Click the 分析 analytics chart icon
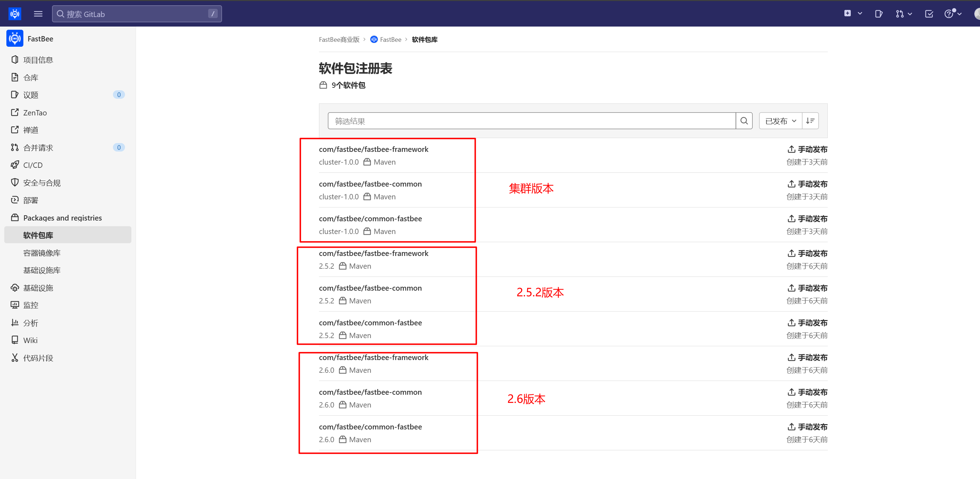This screenshot has width=980, height=479. click(15, 323)
